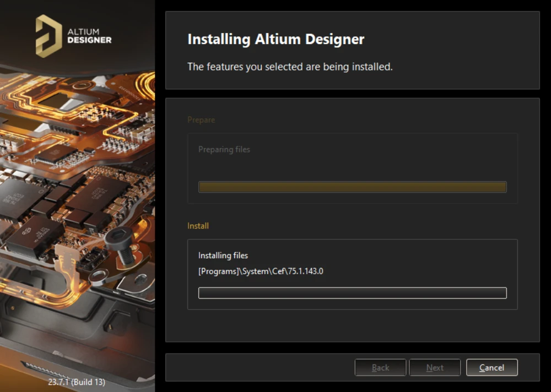Viewport: 551px width, 392px height.
Task: Select the dimmed Prepare section heading
Action: coord(201,119)
